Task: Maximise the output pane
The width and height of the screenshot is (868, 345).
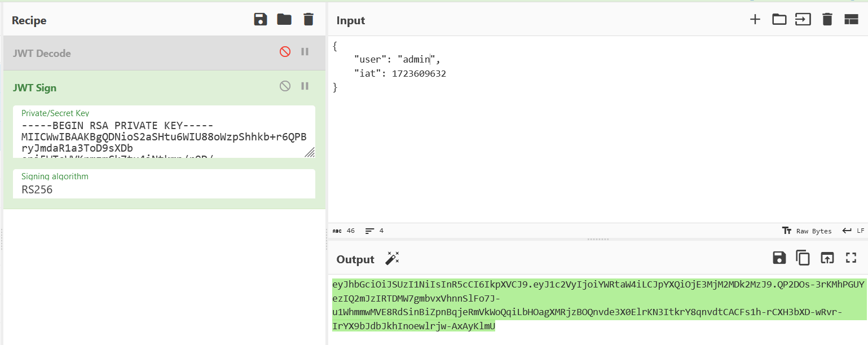Action: (x=851, y=258)
